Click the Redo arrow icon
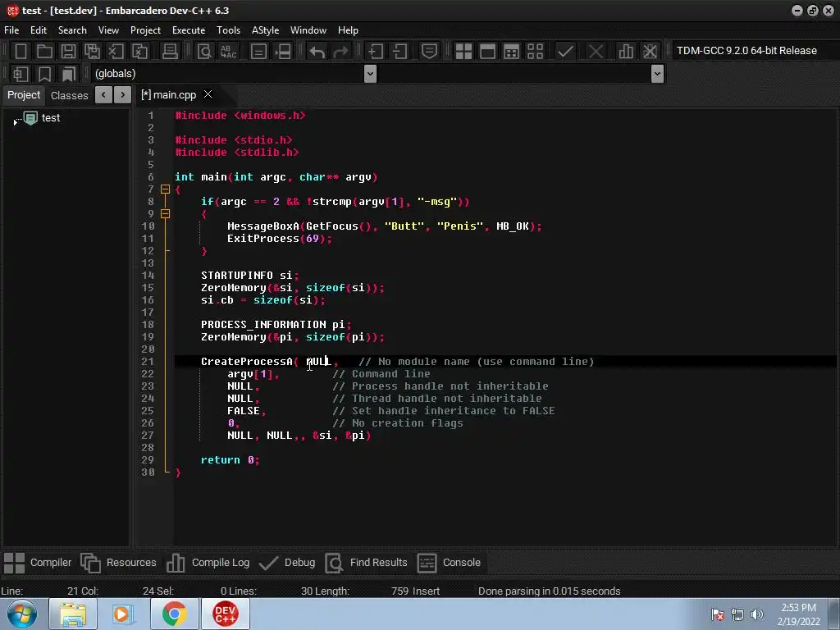This screenshot has width=840, height=630. [x=340, y=51]
